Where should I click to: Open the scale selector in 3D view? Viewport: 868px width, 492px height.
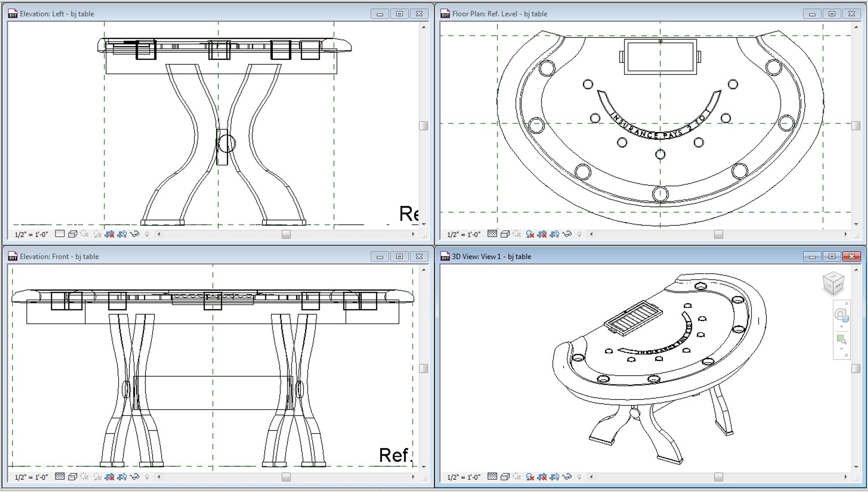tap(463, 477)
